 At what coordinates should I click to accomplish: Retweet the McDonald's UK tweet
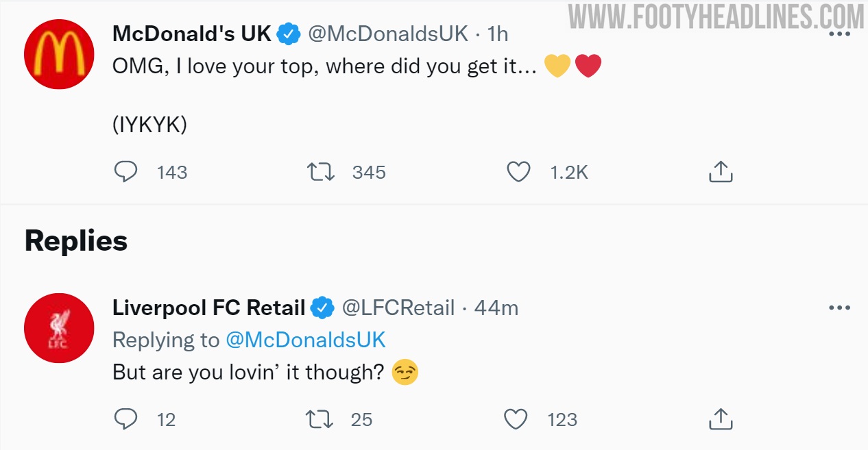point(320,172)
